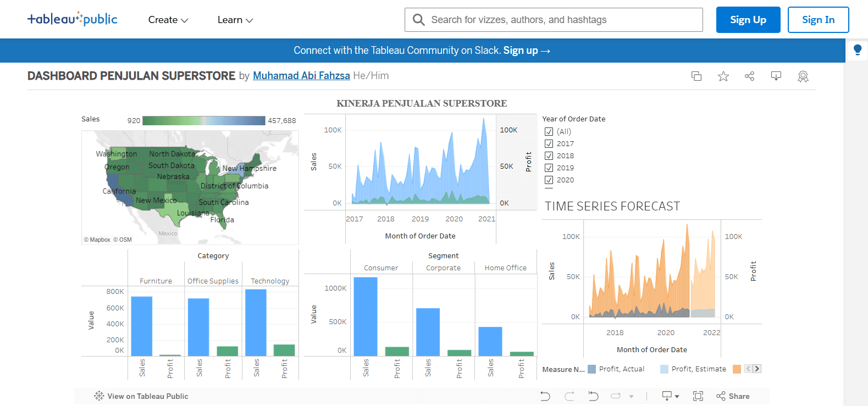Click the download icon in the viz header
This screenshot has width=868, height=406.
click(x=776, y=76)
